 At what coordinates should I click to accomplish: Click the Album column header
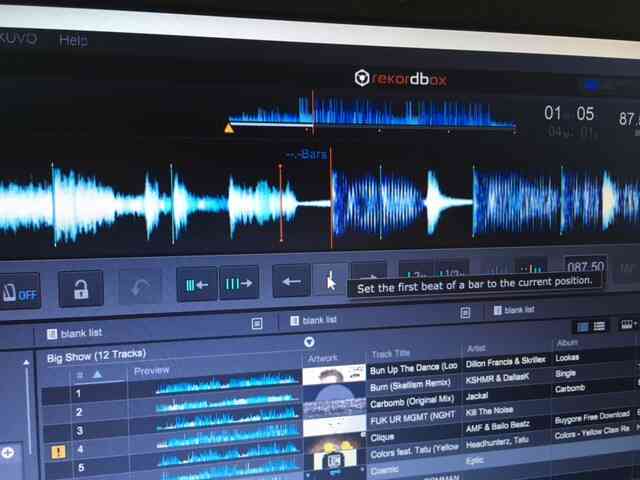click(567, 342)
